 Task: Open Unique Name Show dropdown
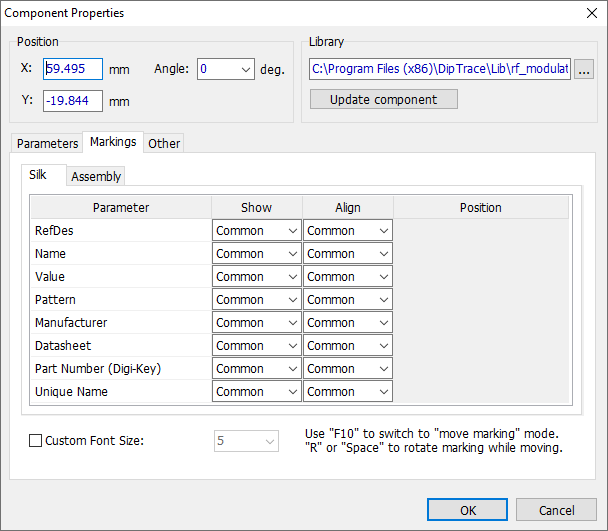(x=257, y=391)
